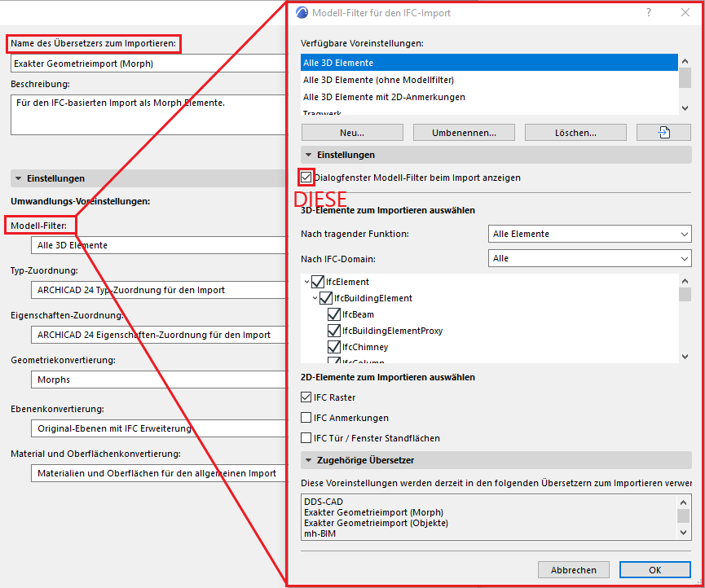Collapse the IfcElement tree node
The width and height of the screenshot is (705, 588).
[307, 283]
